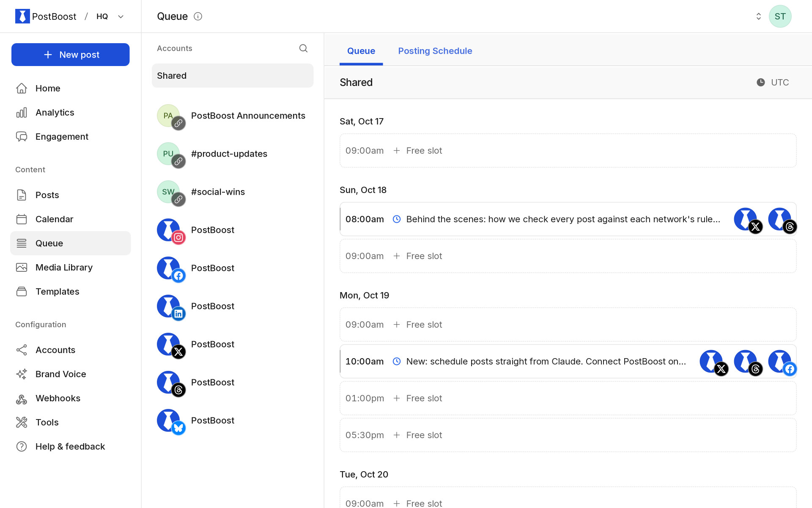Open Help & feedback

[70, 446]
